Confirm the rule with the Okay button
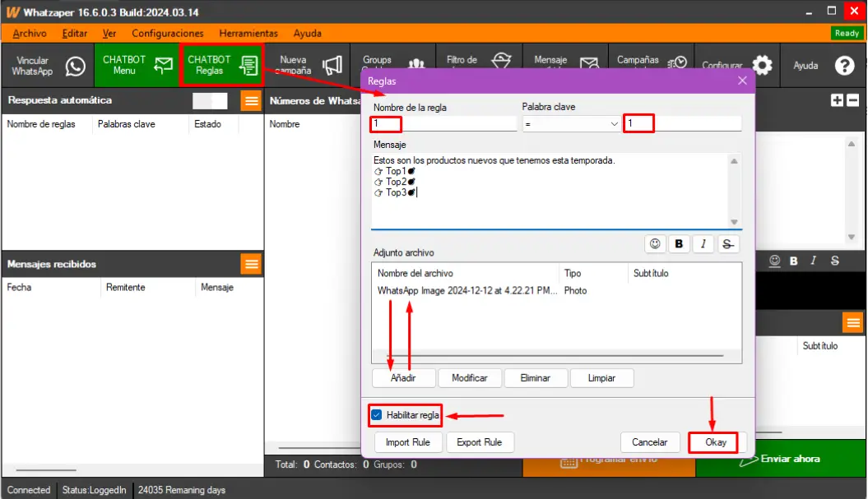The height and width of the screenshot is (499, 868). click(716, 442)
